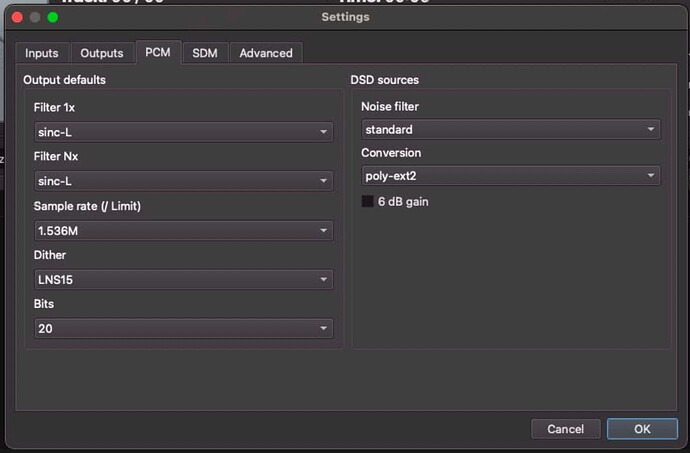Open the Dither dropdown showing LNS15
The height and width of the screenshot is (453, 690).
point(184,279)
